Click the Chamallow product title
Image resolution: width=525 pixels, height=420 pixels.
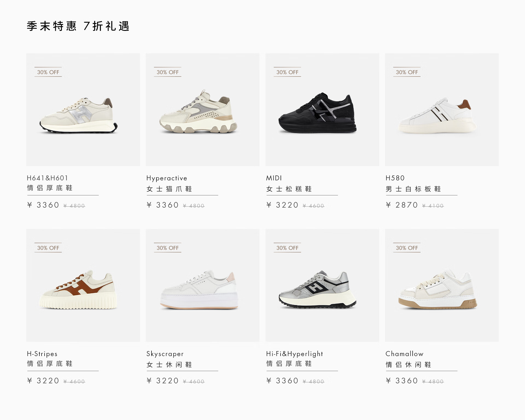tap(404, 354)
